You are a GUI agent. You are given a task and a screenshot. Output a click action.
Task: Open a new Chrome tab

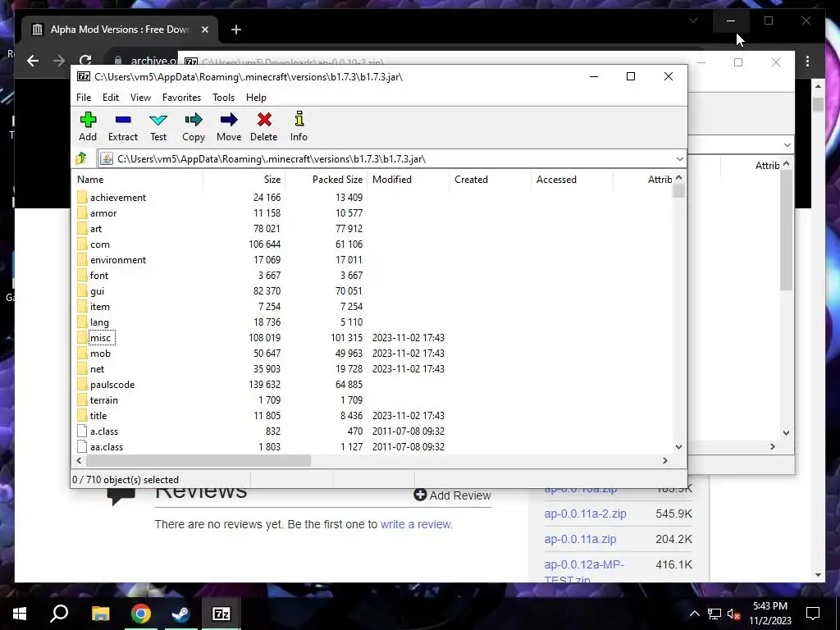click(x=236, y=30)
